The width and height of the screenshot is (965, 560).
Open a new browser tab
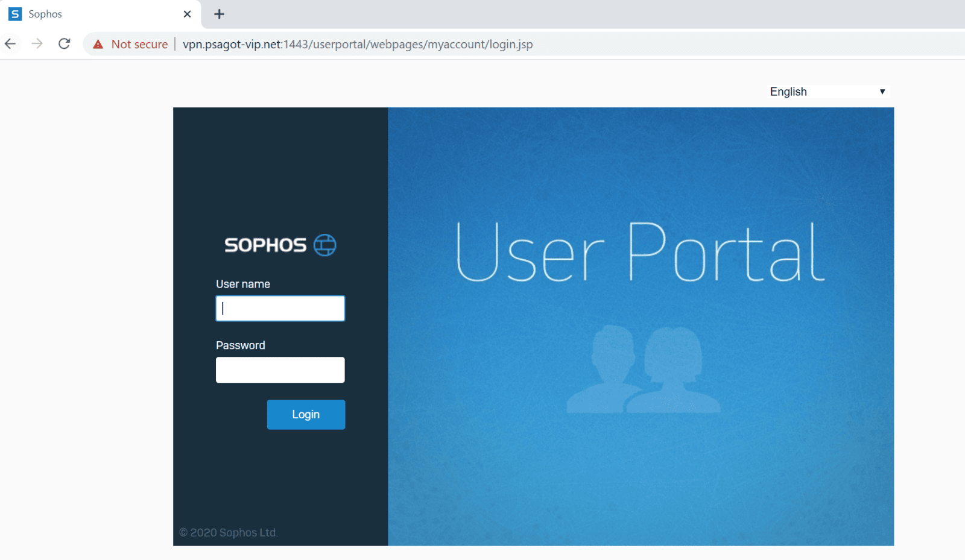pyautogui.click(x=220, y=14)
